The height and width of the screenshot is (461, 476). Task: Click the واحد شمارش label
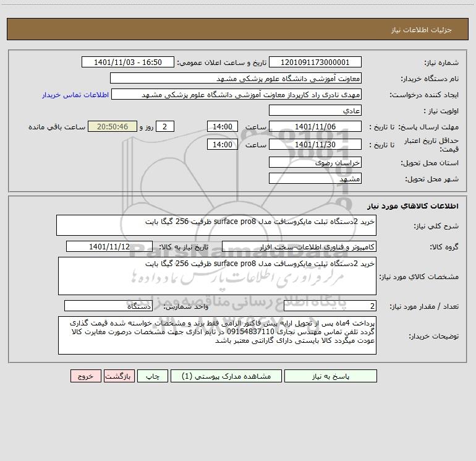tap(186, 307)
